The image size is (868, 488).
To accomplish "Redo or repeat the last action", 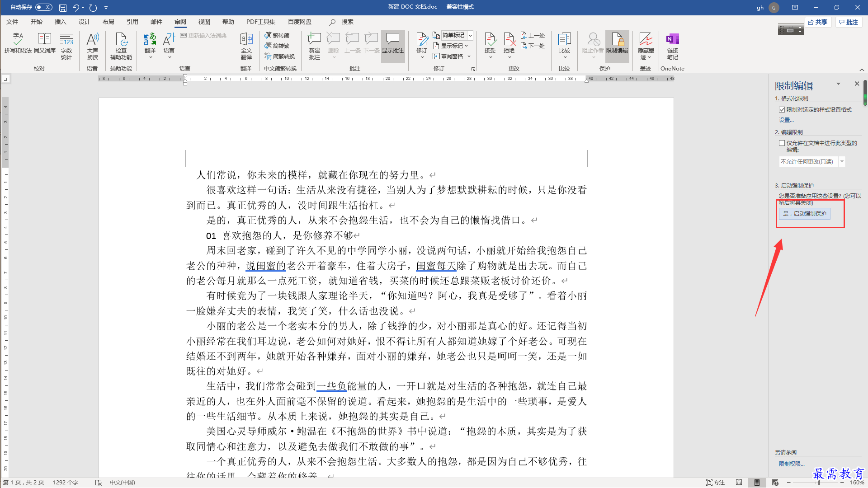I will point(93,8).
